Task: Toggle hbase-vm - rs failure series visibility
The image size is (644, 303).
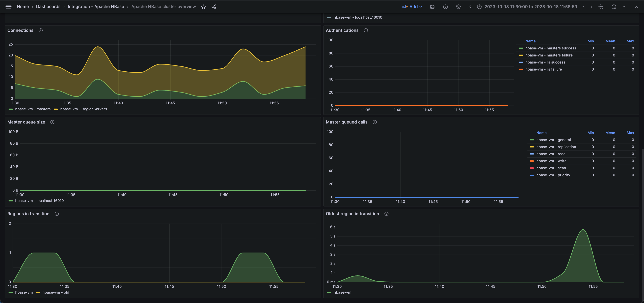Action: pyautogui.click(x=544, y=69)
